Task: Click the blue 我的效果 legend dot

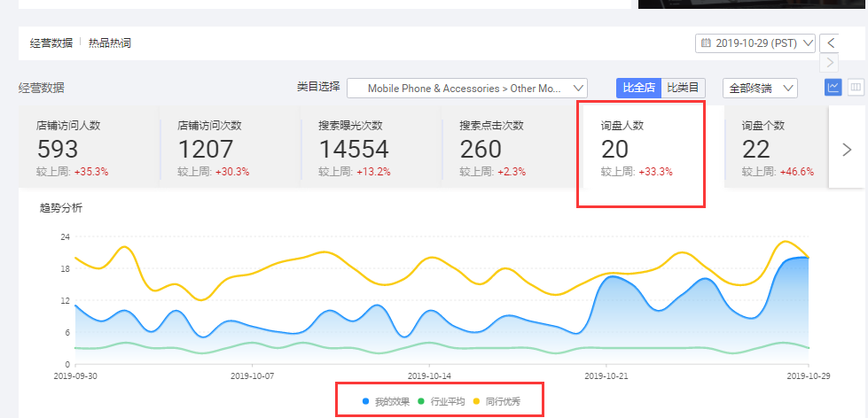Action: pos(366,402)
